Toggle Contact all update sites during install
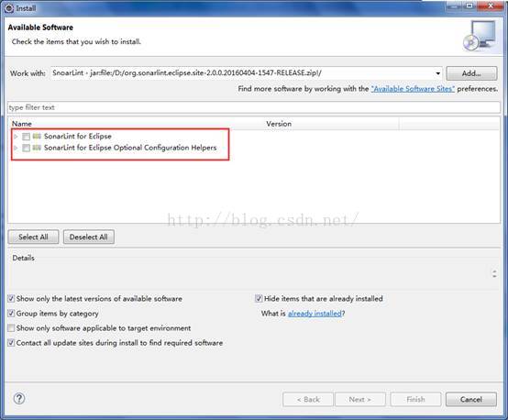The width and height of the screenshot is (508, 420). coord(11,343)
